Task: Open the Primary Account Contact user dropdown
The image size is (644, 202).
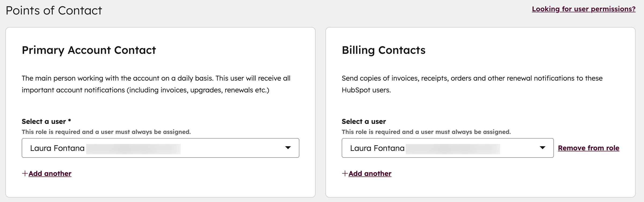Action: click(160, 148)
